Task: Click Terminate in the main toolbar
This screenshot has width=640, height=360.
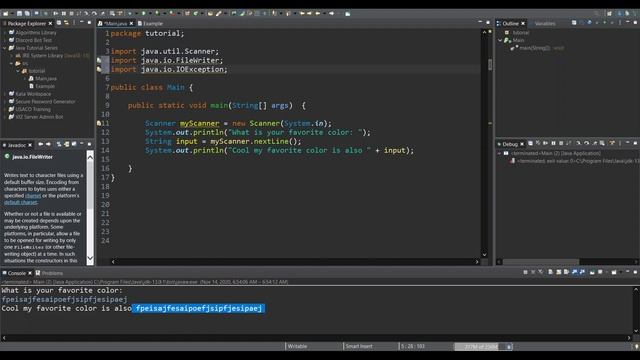Action: click(71, 13)
